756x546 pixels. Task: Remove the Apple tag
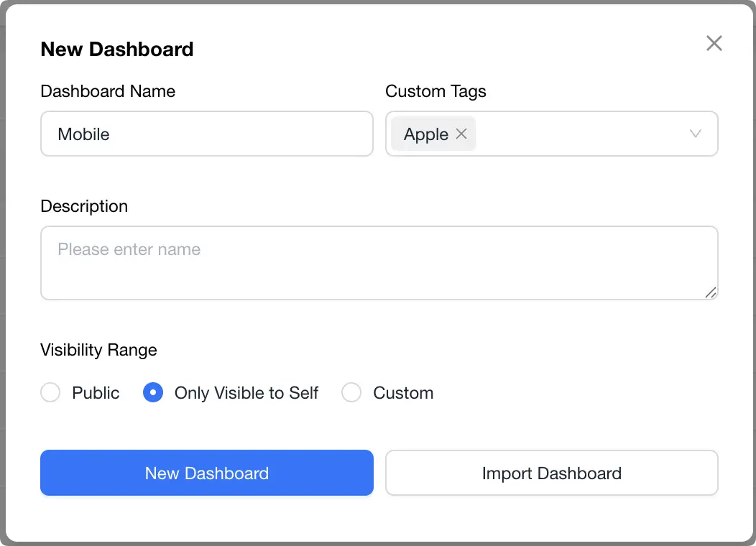click(461, 134)
